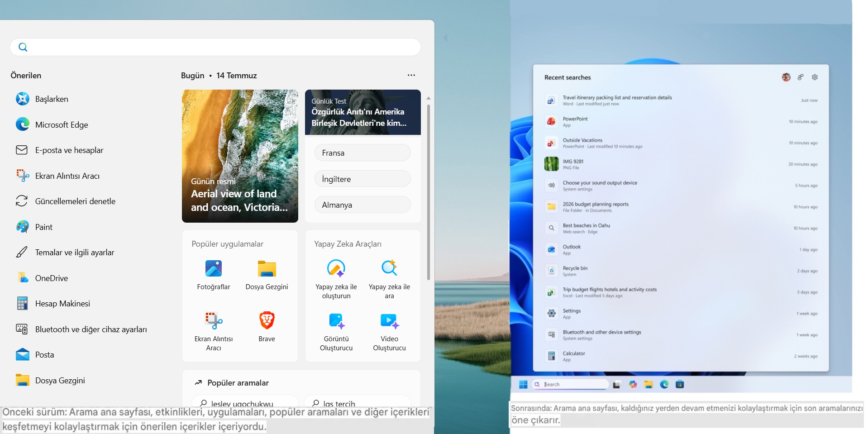Open Görüntü Oluşturucu tool
The image size is (868, 434).
click(336, 331)
